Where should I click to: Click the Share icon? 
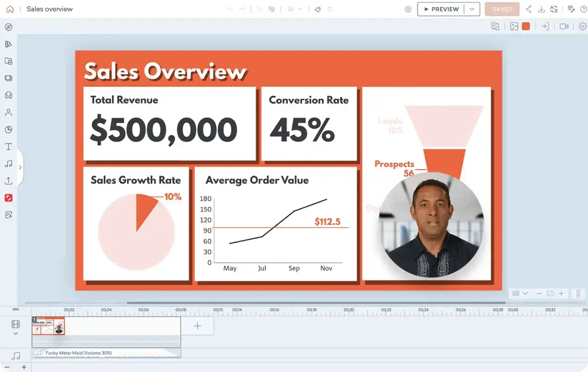tap(529, 9)
